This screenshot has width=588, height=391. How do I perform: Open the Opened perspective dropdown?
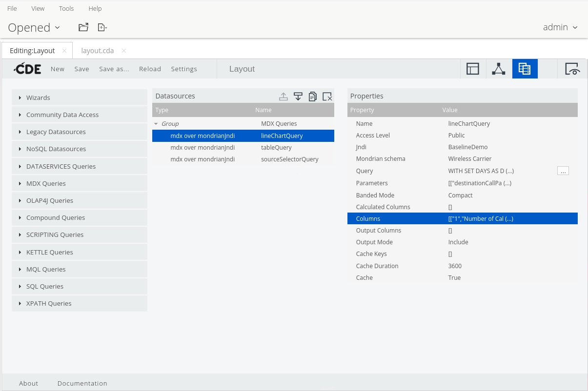(34, 27)
